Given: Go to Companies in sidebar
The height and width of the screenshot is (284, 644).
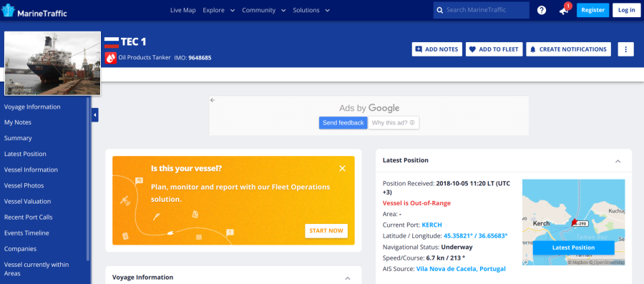Looking at the screenshot, I should pos(20,249).
